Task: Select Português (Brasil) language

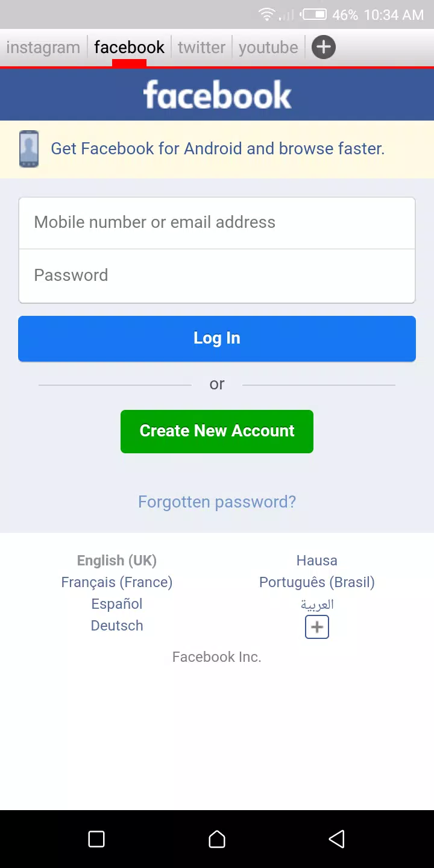Action: coord(317,582)
